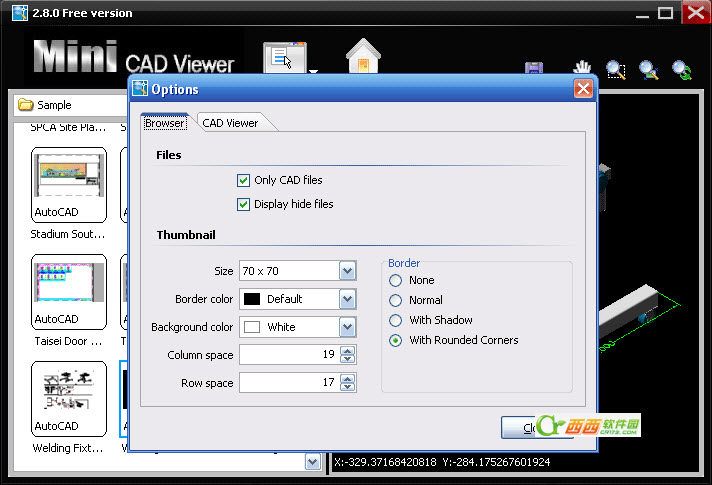712x485 pixels.
Task: Click the Options dialog title icon
Action: click(x=140, y=89)
